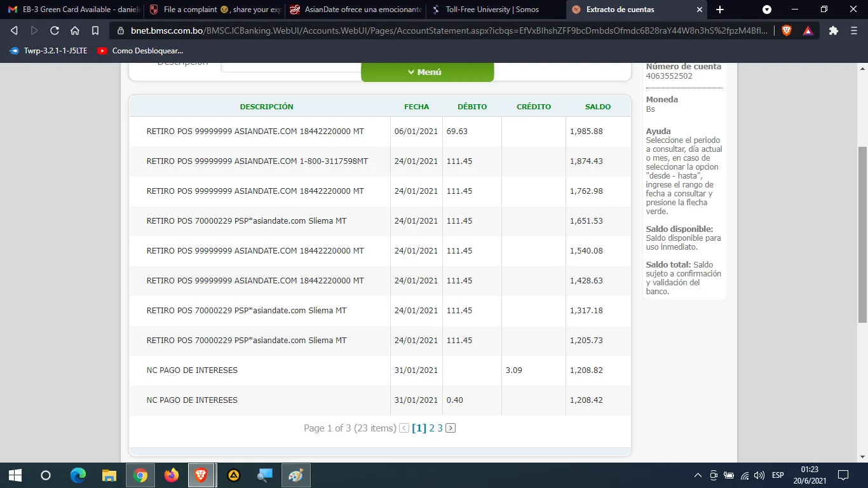Go to next page arrow in pagination
The image size is (868, 488).
(x=451, y=428)
